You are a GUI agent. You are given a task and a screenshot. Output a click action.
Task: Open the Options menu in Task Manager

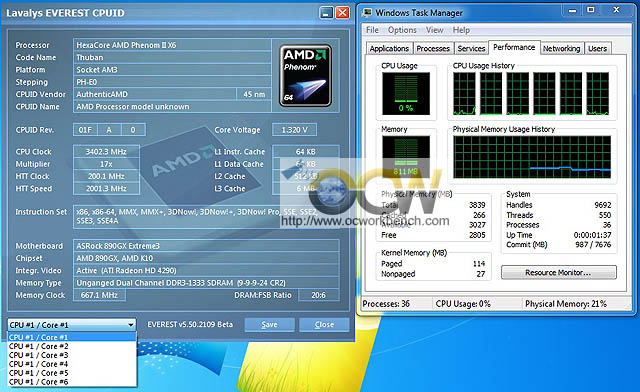point(402,30)
